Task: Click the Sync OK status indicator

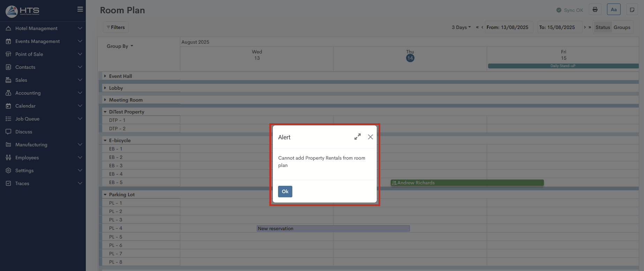Action: click(x=569, y=10)
